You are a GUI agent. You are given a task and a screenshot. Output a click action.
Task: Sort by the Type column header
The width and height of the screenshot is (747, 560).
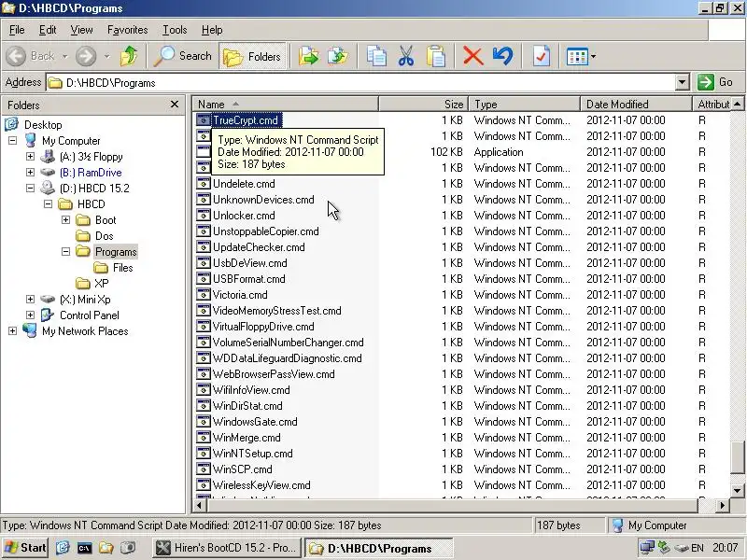pyautogui.click(x=524, y=105)
